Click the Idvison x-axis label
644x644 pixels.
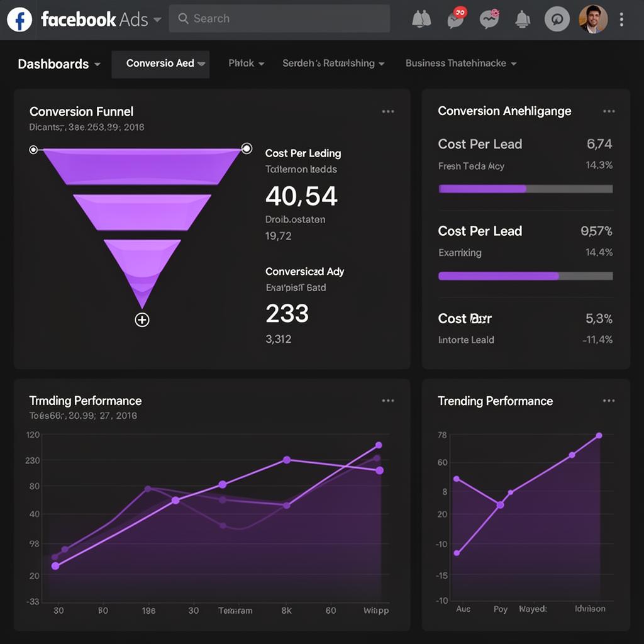click(590, 609)
